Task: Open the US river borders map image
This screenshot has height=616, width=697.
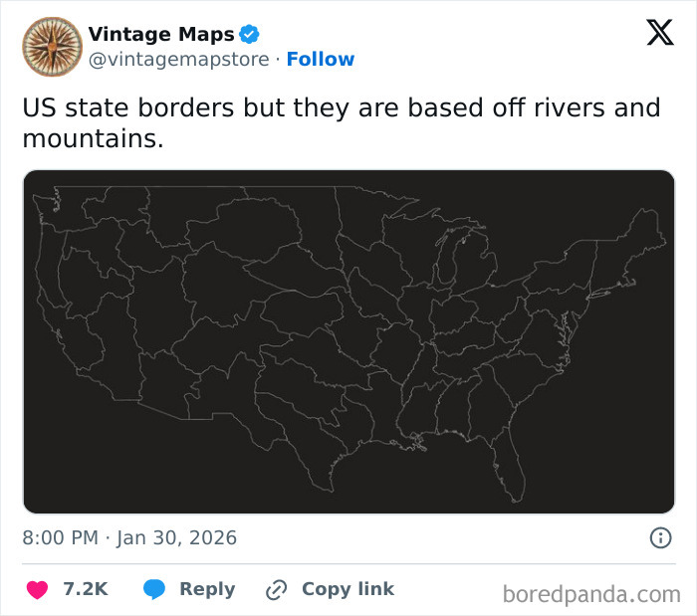Action: (x=348, y=341)
